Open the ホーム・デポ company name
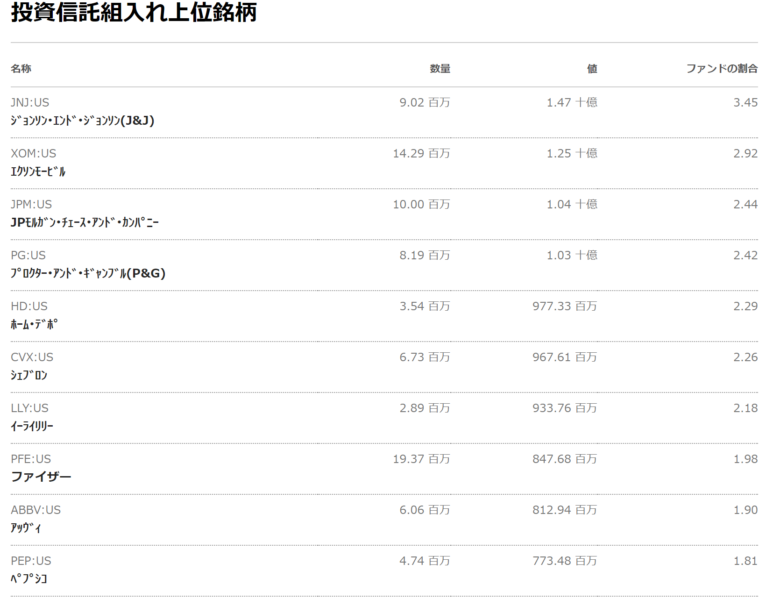Viewport: 780px width, 599px height. tap(34, 324)
